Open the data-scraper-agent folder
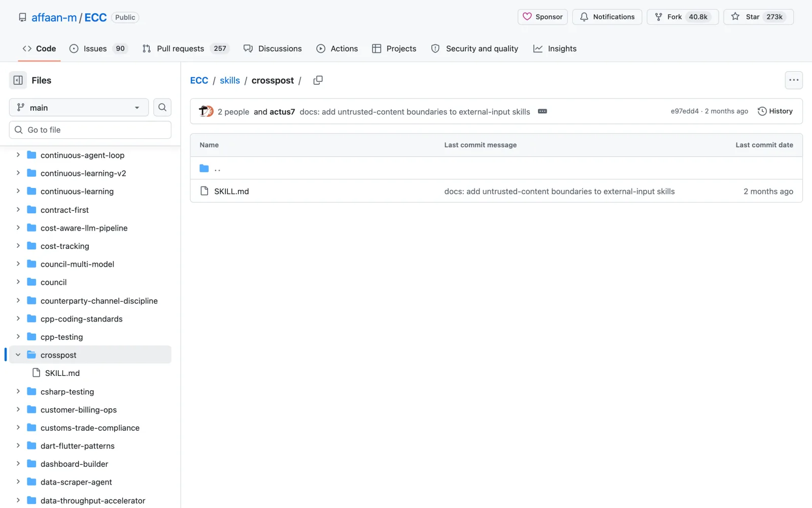The image size is (812, 508). [76, 482]
